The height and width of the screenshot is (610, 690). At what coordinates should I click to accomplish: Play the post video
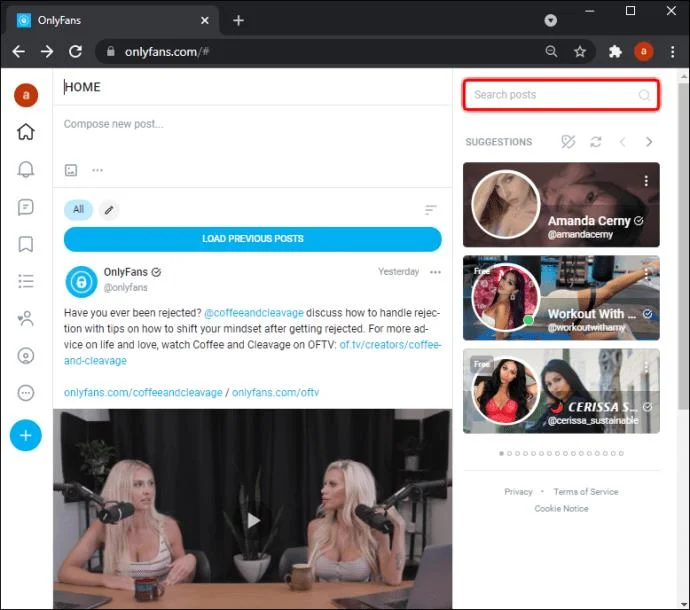coord(253,520)
